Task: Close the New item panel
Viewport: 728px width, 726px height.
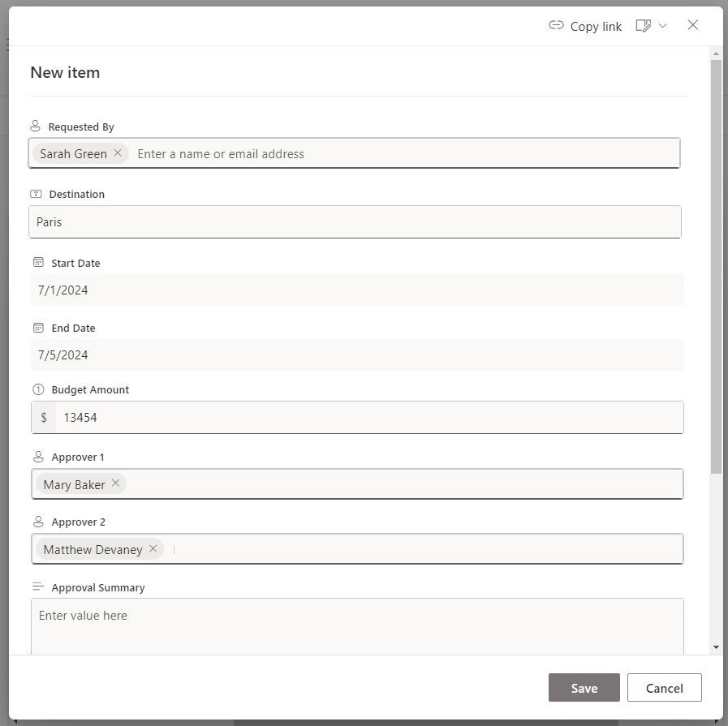Action: (693, 25)
